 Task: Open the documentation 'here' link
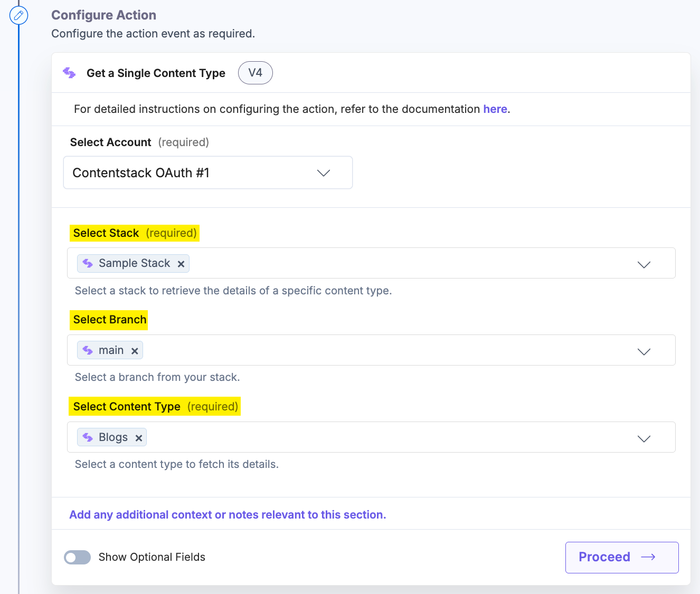coord(495,109)
